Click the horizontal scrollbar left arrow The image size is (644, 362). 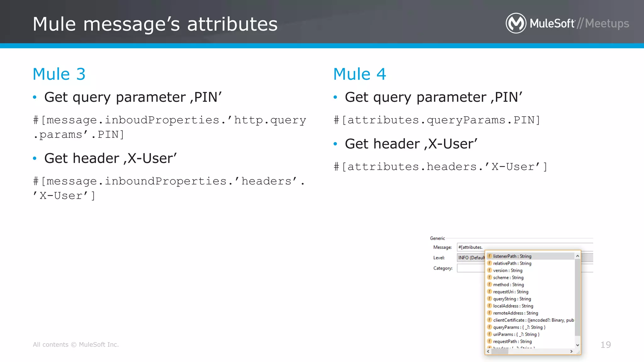pos(488,351)
